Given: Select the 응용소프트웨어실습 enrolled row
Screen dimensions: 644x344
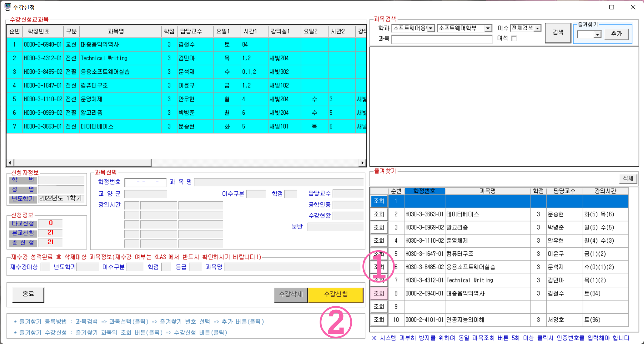Looking at the screenshot, I should (x=186, y=72).
